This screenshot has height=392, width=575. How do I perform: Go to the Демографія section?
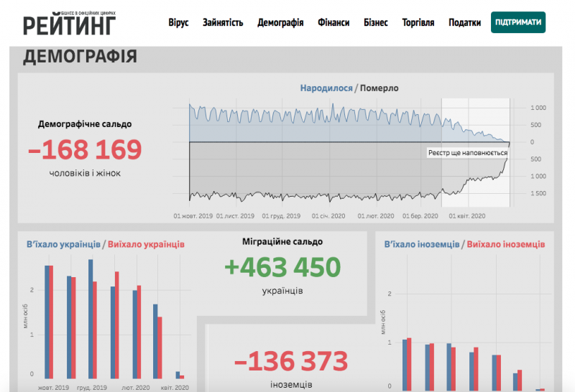point(280,23)
